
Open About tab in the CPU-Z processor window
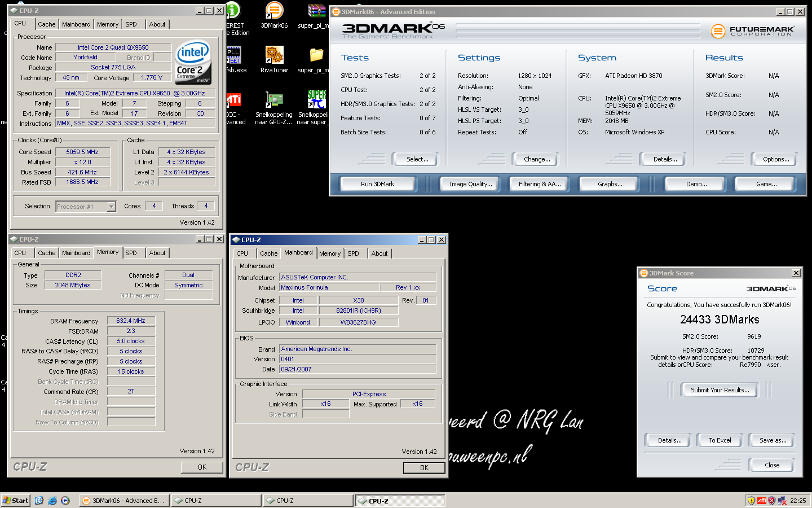157,24
